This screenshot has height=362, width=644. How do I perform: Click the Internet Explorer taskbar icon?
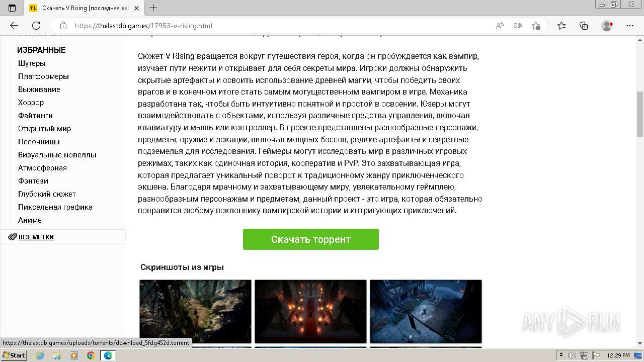pyautogui.click(x=40, y=355)
